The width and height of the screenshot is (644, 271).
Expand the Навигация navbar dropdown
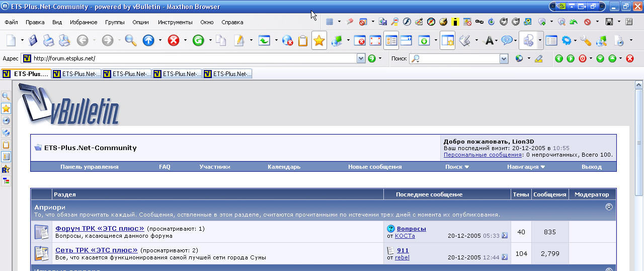pos(526,167)
